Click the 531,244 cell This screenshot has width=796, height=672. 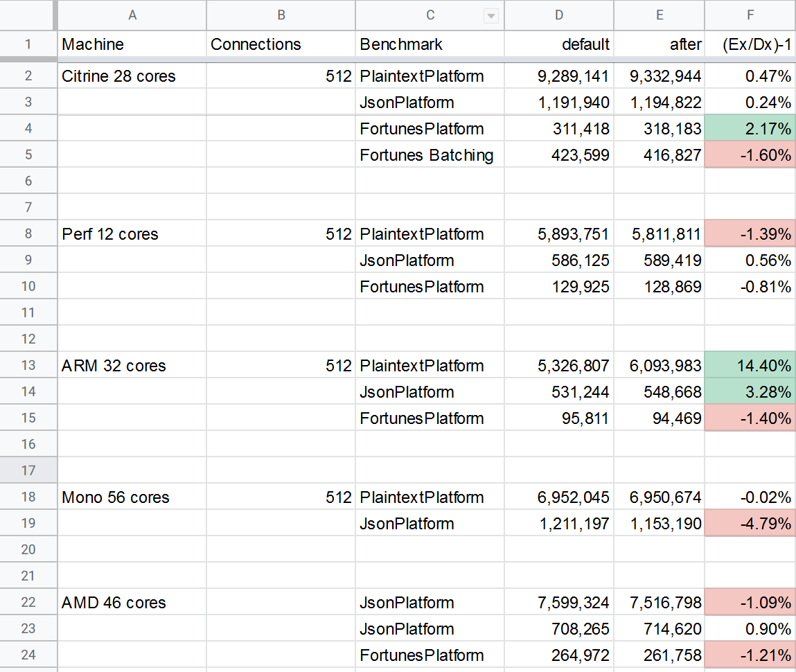pos(559,391)
